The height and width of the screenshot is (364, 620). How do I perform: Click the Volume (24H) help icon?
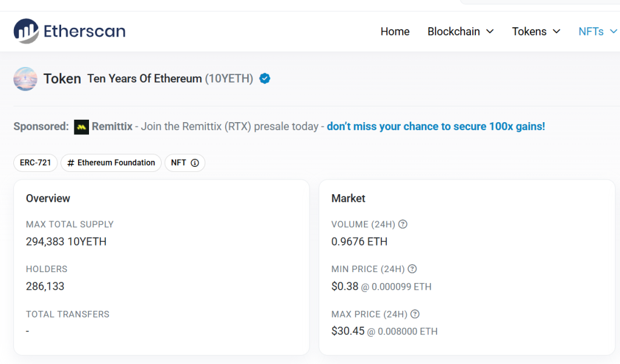point(403,224)
